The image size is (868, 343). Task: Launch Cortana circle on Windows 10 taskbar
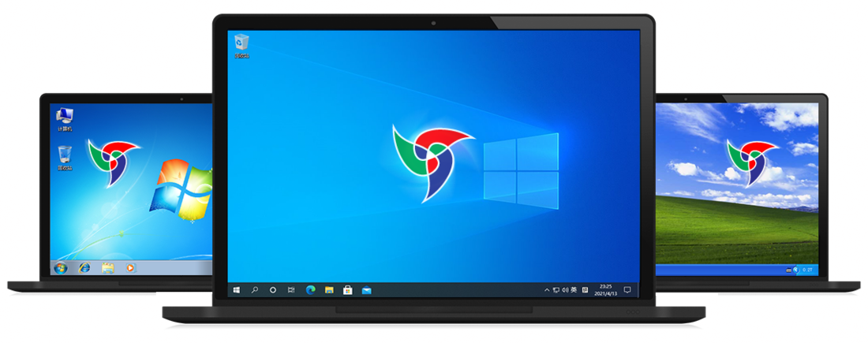click(x=273, y=290)
